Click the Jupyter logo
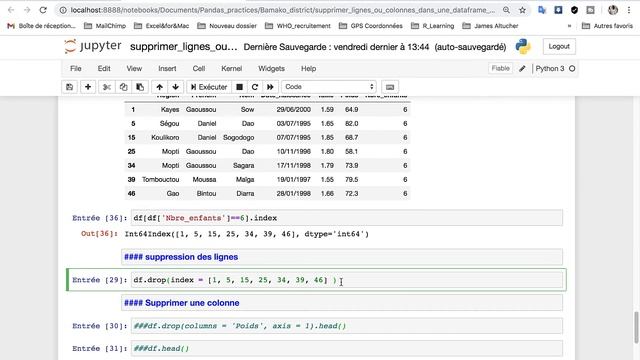This screenshot has width=640, height=360. pyautogui.click(x=93, y=46)
